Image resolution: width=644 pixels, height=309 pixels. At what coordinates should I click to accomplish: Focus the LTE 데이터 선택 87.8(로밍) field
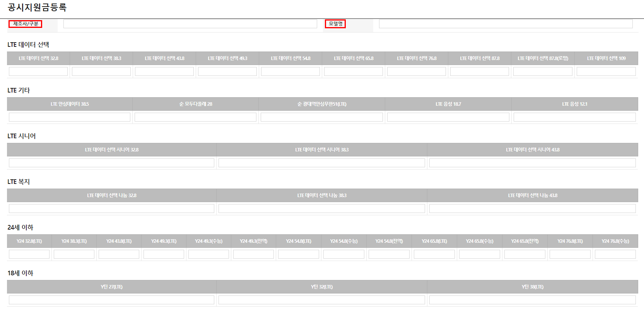click(543, 72)
